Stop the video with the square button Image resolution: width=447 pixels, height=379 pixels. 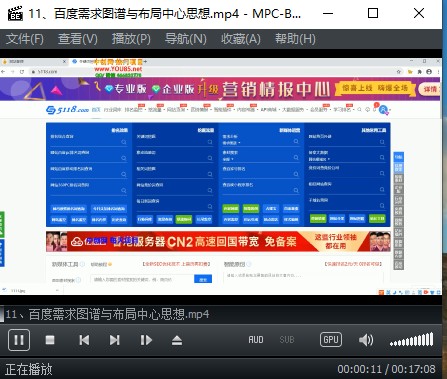(50, 340)
